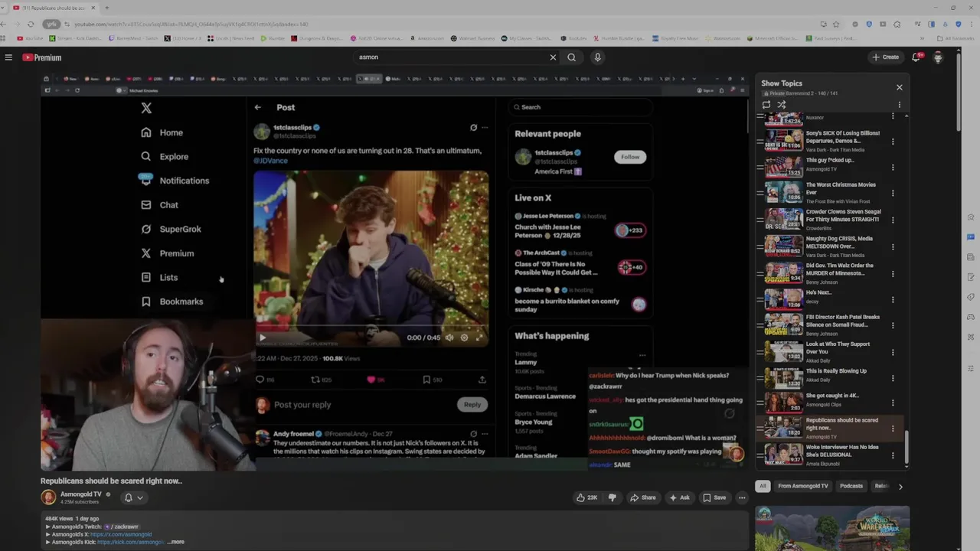Save video to a playlist

(714, 497)
